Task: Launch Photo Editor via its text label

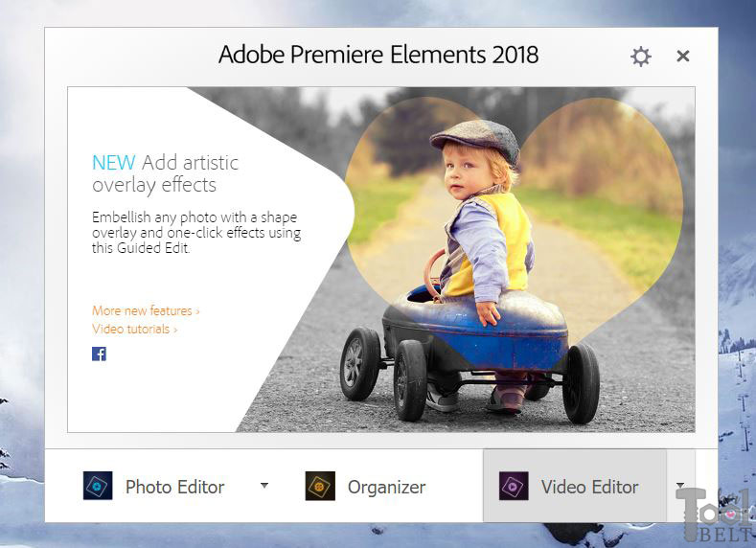Action: (x=175, y=487)
